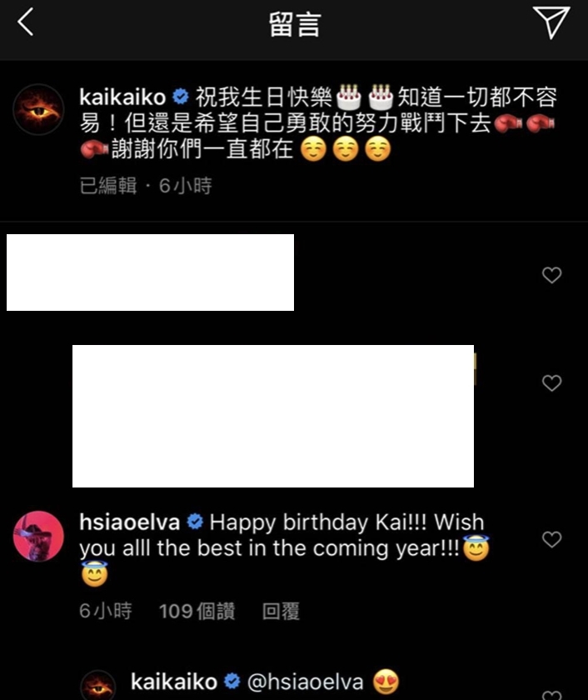
Task: Open the @hsiaoelva mention in kaikaiko's reply
Action: pyautogui.click(x=305, y=682)
